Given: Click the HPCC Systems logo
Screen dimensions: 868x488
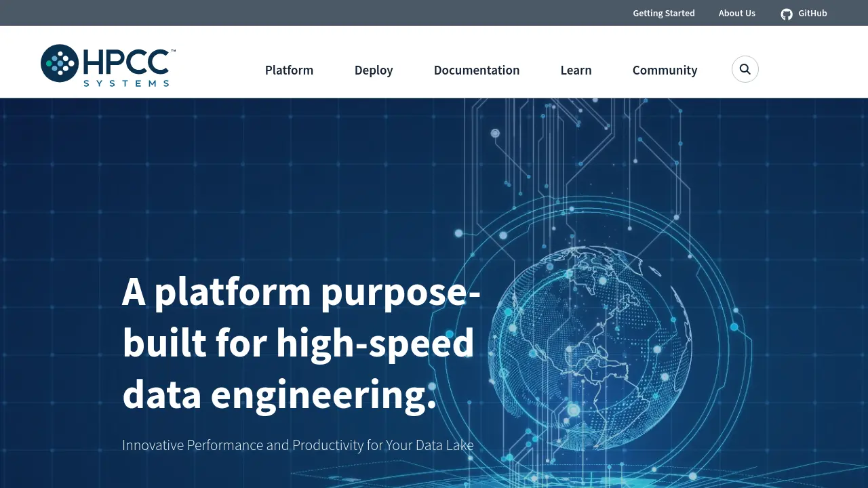Looking at the screenshot, I should point(108,65).
